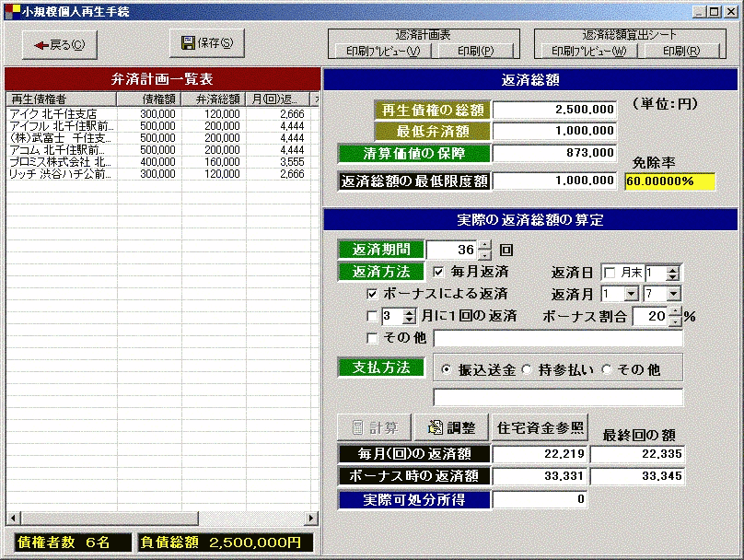744x560 pixels.
Task: Open the second 返済月 dropdown showing 7
Action: [x=674, y=294]
